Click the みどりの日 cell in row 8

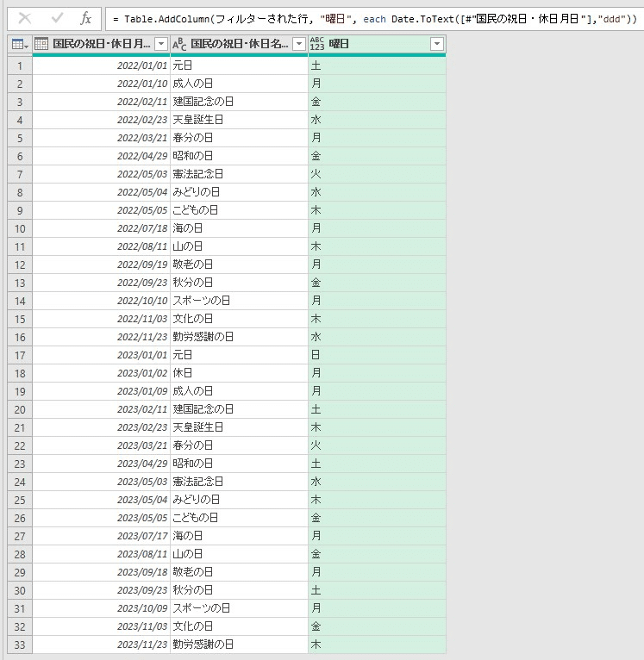239,192
